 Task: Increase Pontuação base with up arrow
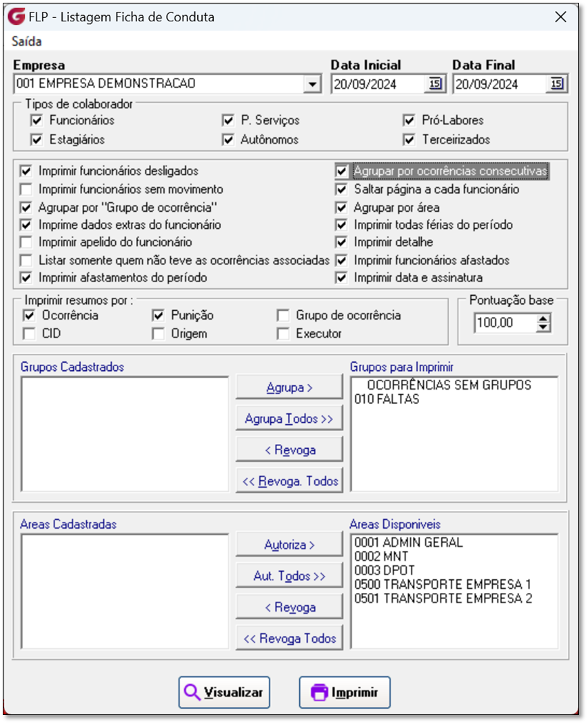coord(544,319)
